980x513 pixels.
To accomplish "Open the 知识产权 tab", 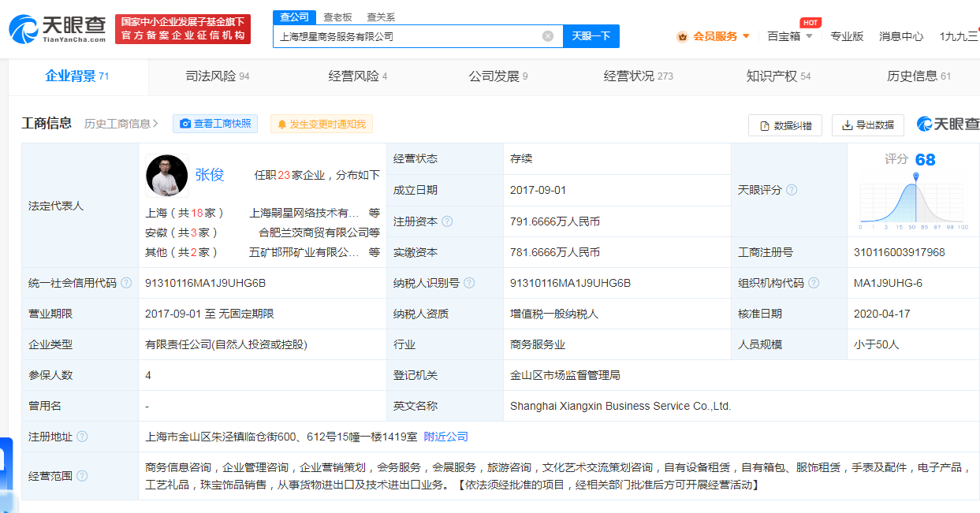I will click(x=779, y=76).
